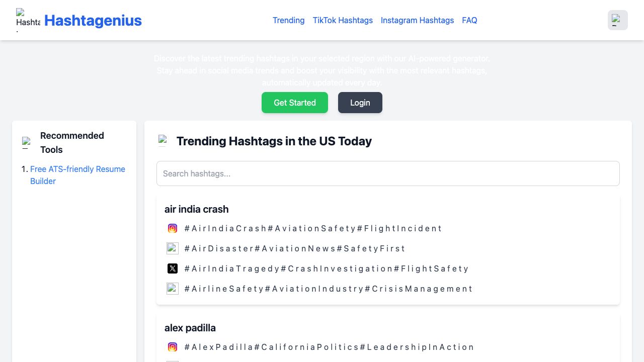This screenshot has height=362, width=644.
Task: Open the Trending nav item
Action: point(288,20)
